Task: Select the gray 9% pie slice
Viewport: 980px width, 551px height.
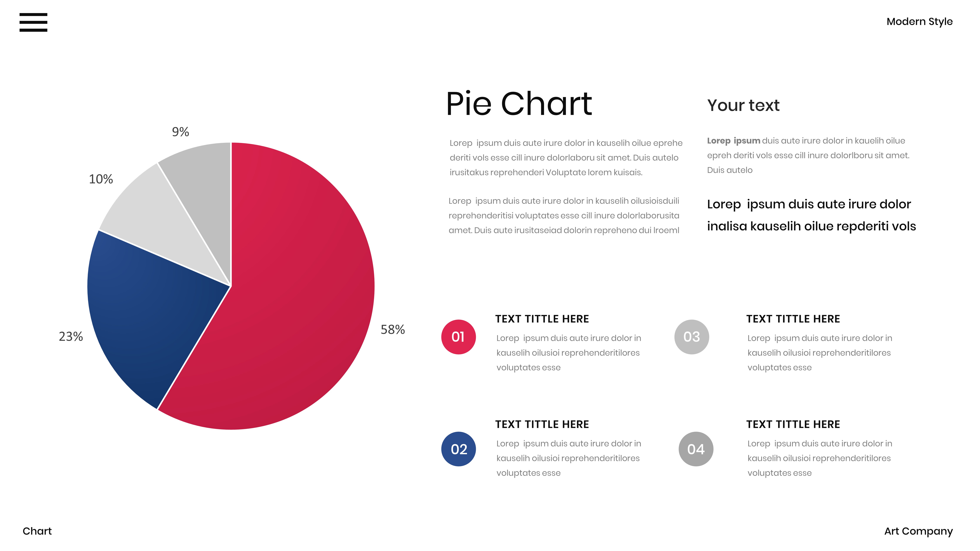Action: click(205, 182)
